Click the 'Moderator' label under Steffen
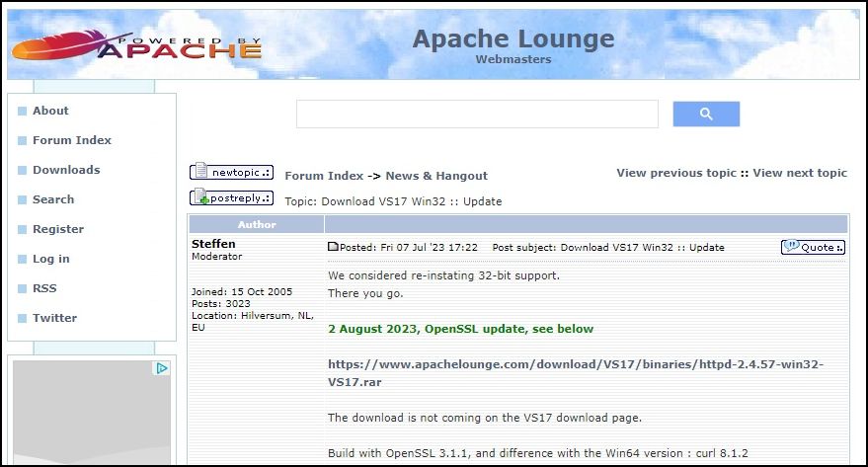 216,257
